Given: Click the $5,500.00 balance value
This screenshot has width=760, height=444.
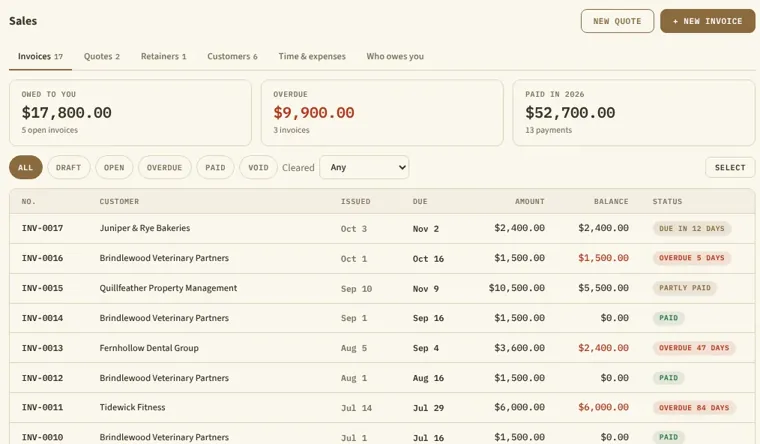Looking at the screenshot, I should pos(603,288).
